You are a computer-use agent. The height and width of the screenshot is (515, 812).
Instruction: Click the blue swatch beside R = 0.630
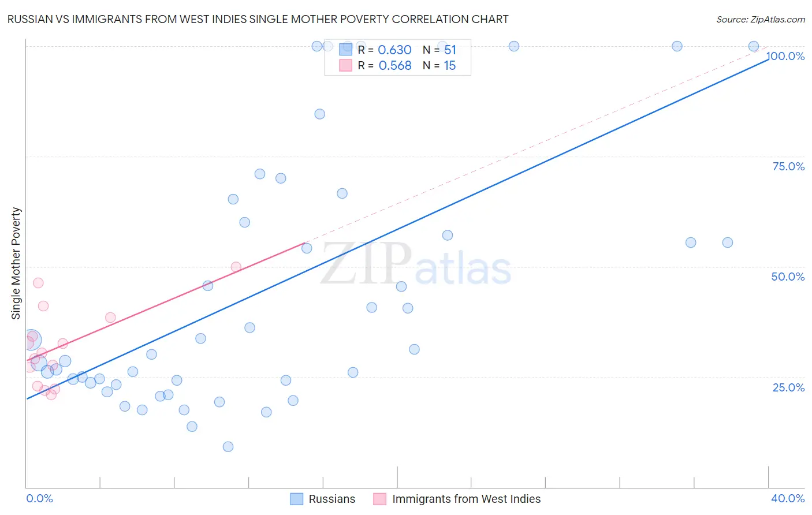tap(345, 50)
